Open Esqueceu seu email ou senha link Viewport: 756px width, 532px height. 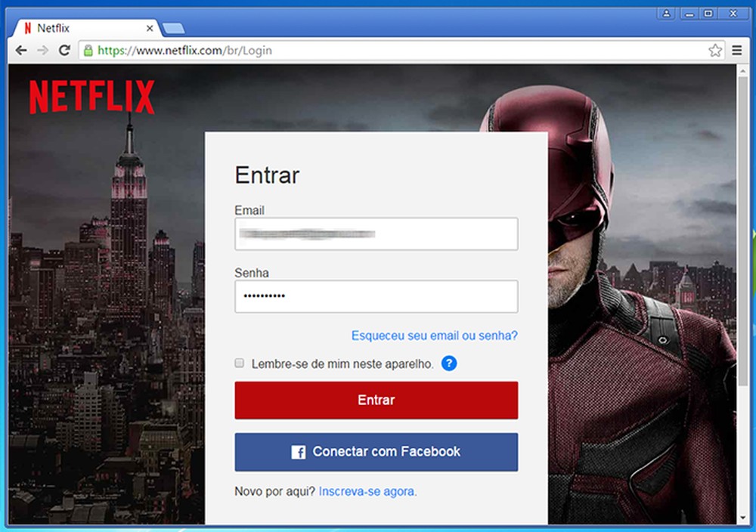click(434, 336)
